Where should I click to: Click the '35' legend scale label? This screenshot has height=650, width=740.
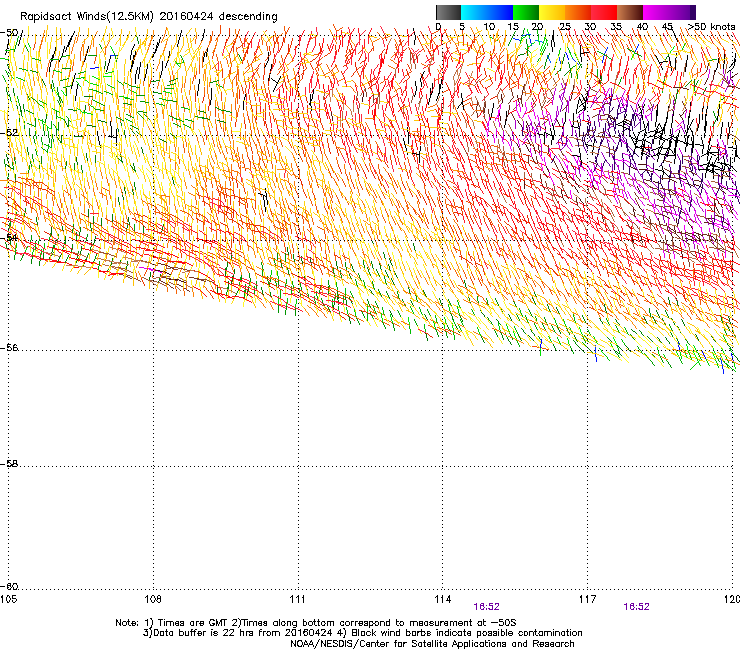coord(616,27)
